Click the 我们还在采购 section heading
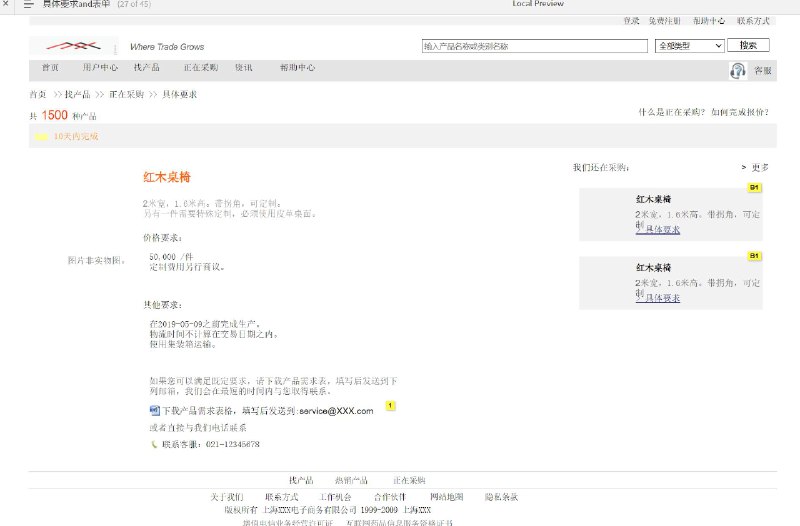 601,167
